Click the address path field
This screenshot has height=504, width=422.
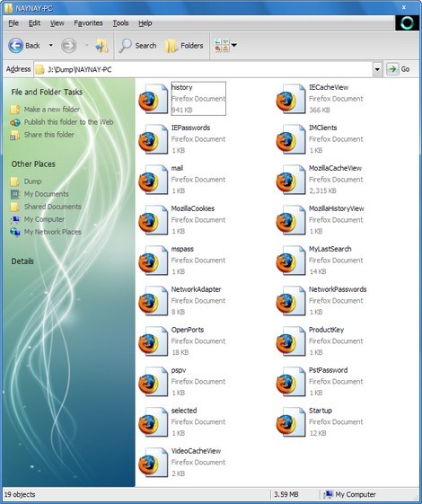point(203,69)
